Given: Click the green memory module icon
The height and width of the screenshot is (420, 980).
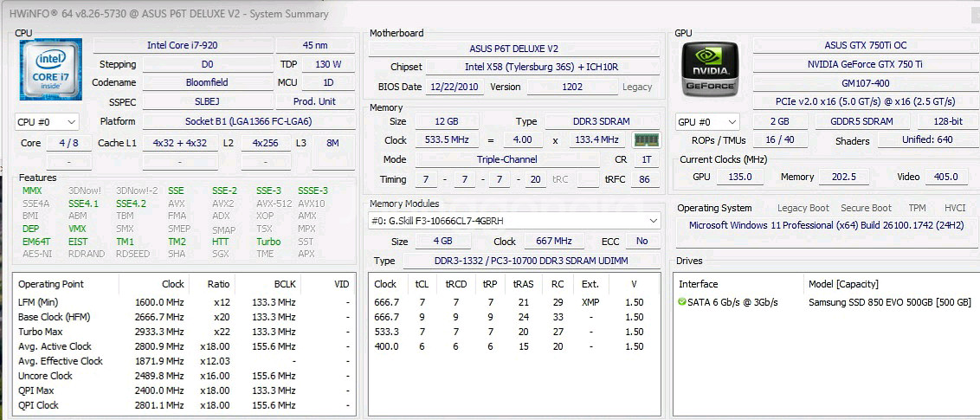Looking at the screenshot, I should pyautogui.click(x=646, y=140).
